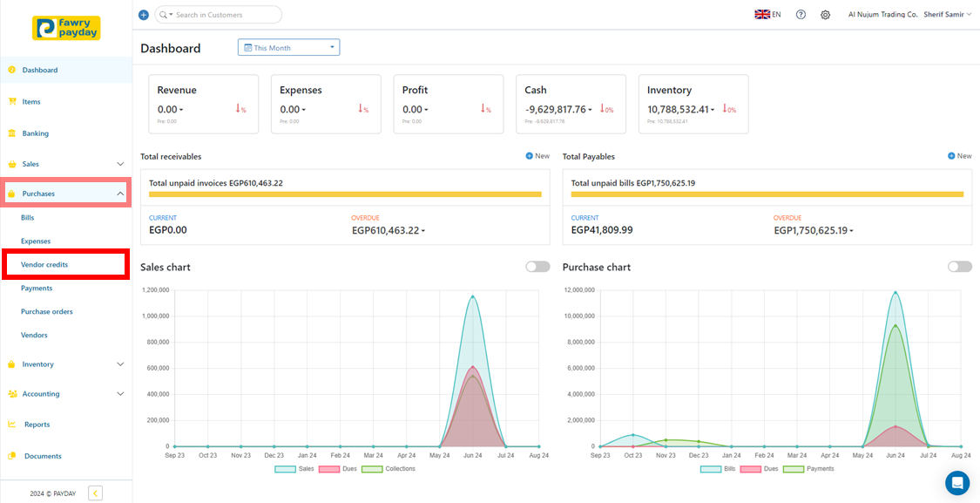The image size is (980, 503).
Task: Click the blue plus quick-add icon
Action: pyautogui.click(x=144, y=15)
